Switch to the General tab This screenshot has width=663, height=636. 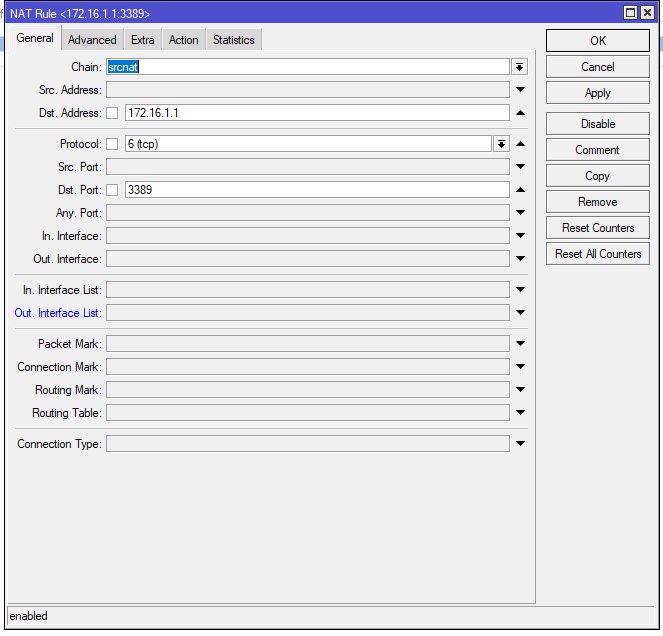click(x=35, y=38)
